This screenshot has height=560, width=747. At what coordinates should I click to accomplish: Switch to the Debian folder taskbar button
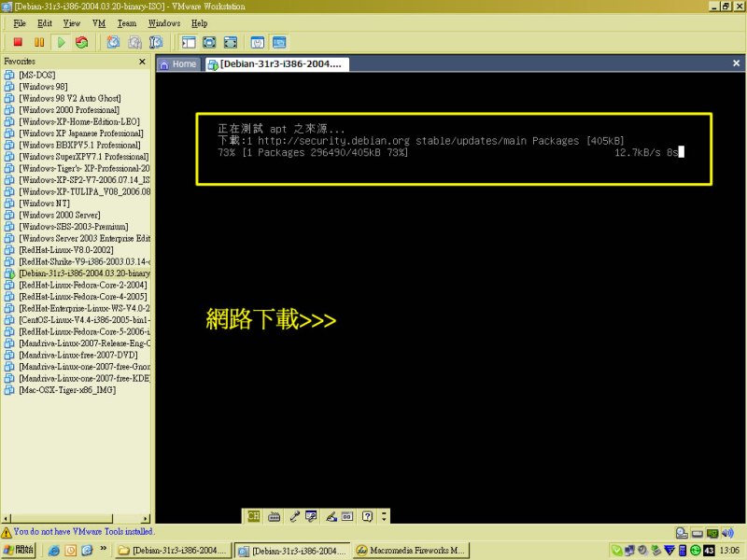173,551
